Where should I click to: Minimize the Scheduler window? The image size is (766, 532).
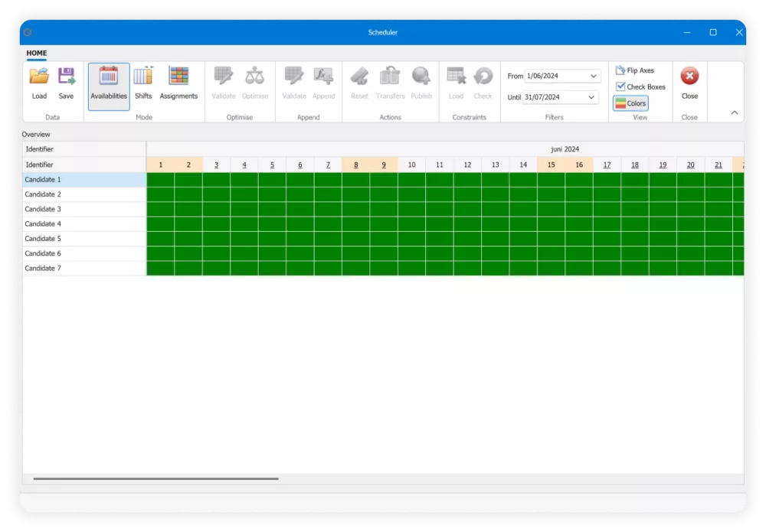tap(687, 32)
